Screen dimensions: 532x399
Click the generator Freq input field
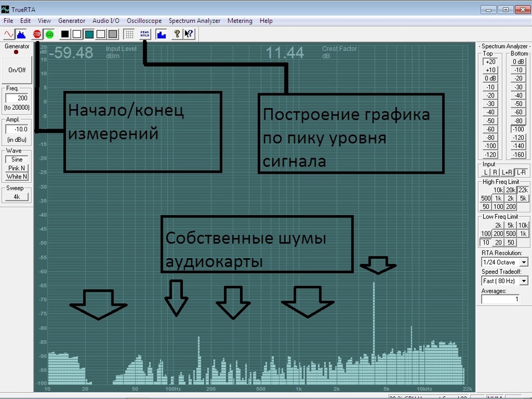click(17, 98)
